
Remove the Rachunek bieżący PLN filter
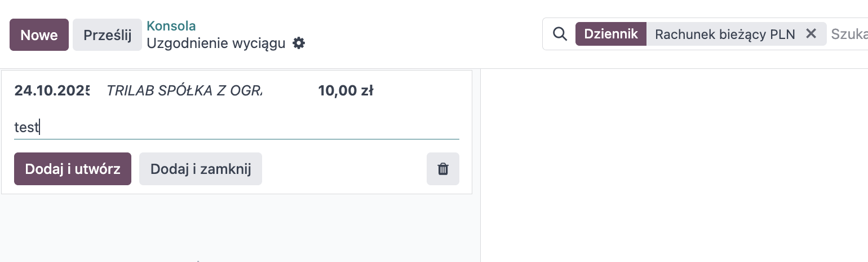coord(811,34)
